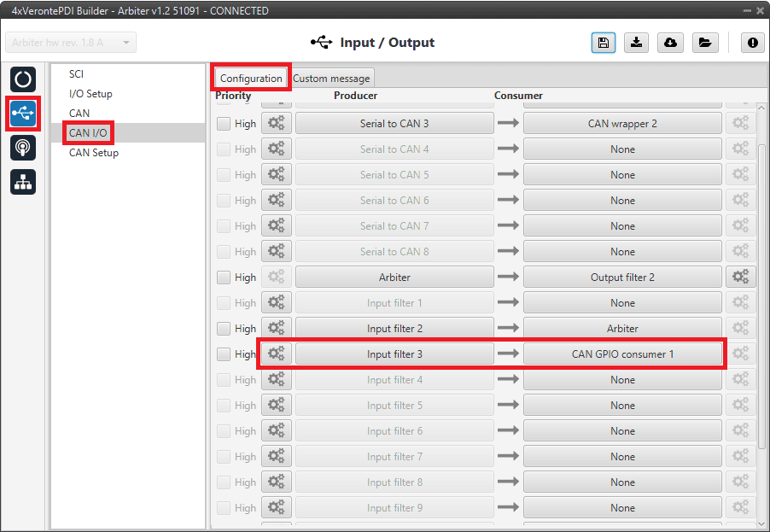
Task: Open None consumer selector for Input filter 5
Action: coord(622,406)
